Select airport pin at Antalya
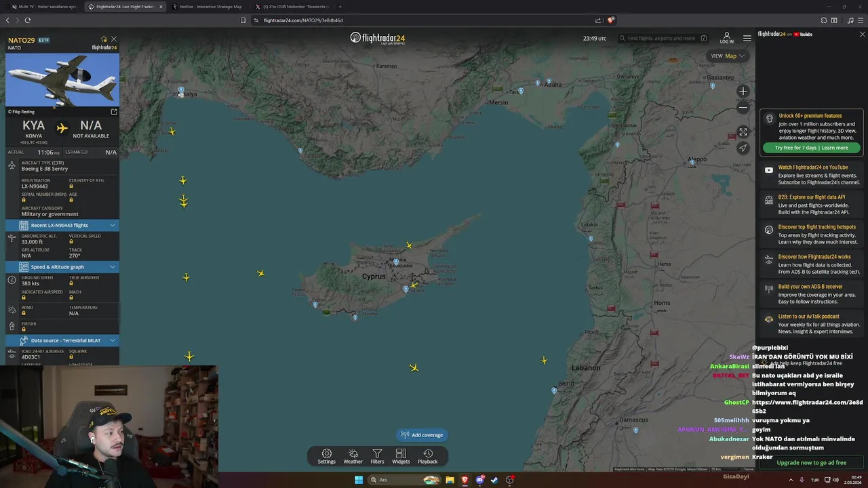 point(181,90)
